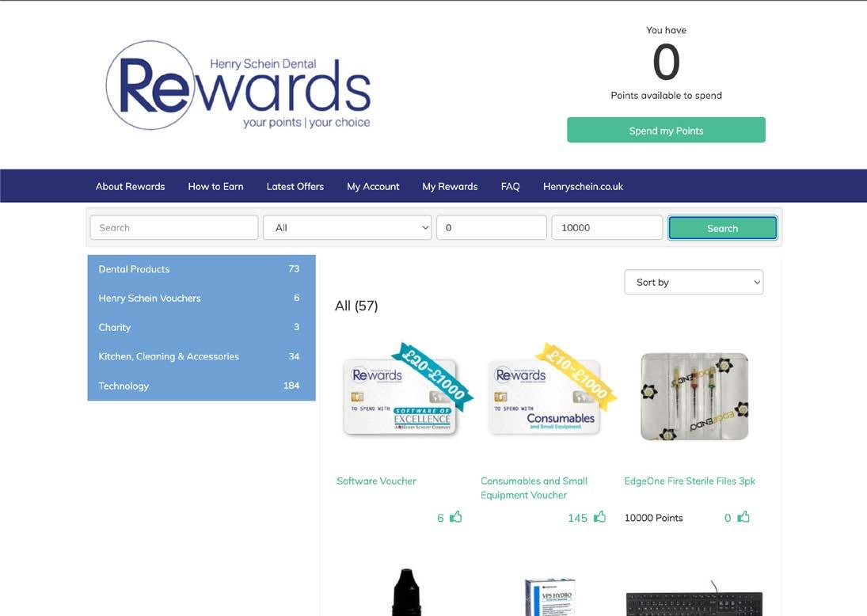Open EdgeOne Fire Sterile Files 3pk link
Image resolution: width=867 pixels, height=616 pixels.
click(690, 481)
